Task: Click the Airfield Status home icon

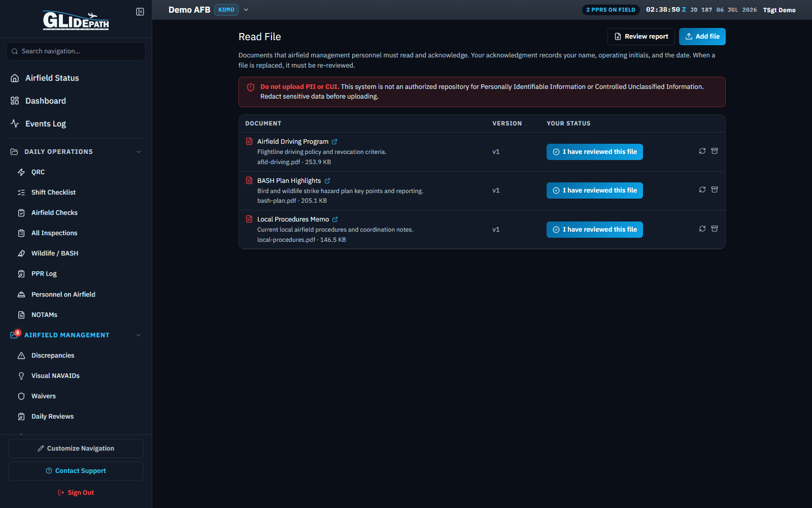Action: pos(15,78)
